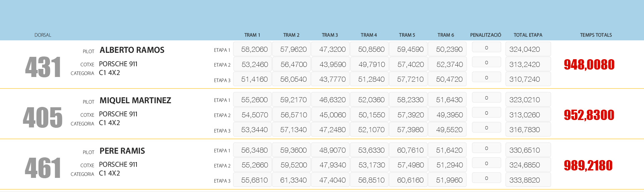Image resolution: width=644 pixels, height=192 pixels.
Task: Click the red total time 989,2180
Action: (588, 165)
